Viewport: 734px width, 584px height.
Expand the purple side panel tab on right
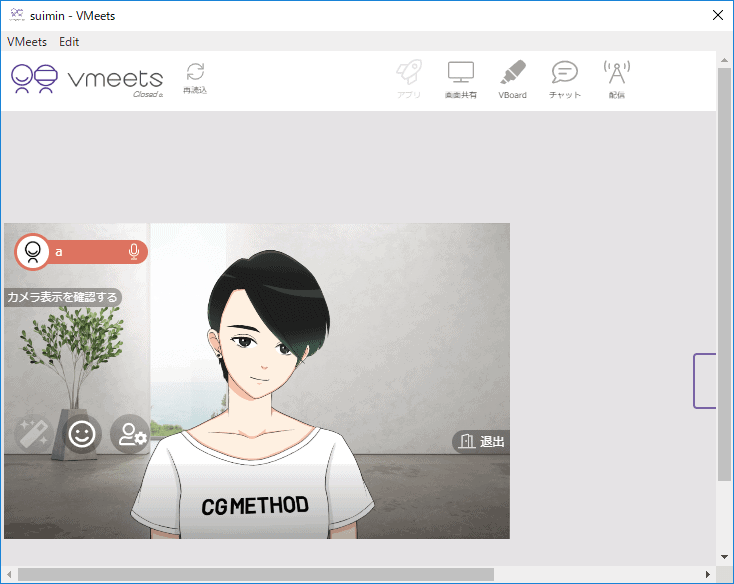click(705, 380)
